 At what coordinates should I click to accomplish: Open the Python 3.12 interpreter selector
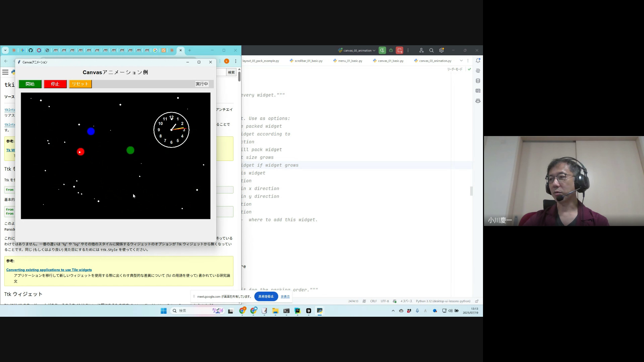tap(443, 301)
